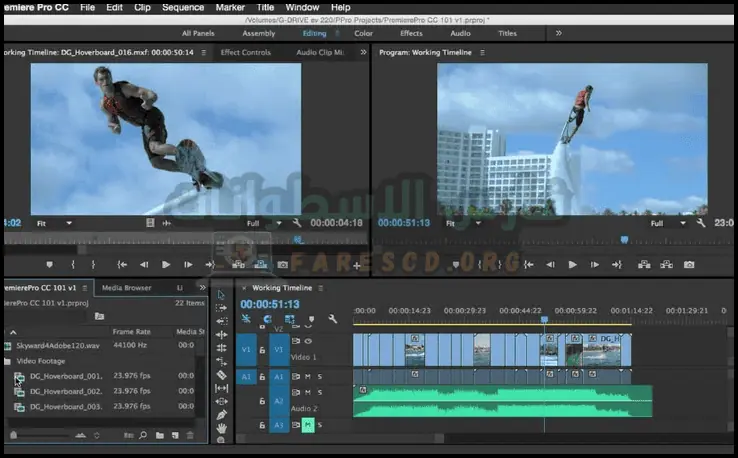Click Export Frame camera icon in Program monitor
The width and height of the screenshot is (738, 458).
pyautogui.click(x=688, y=265)
